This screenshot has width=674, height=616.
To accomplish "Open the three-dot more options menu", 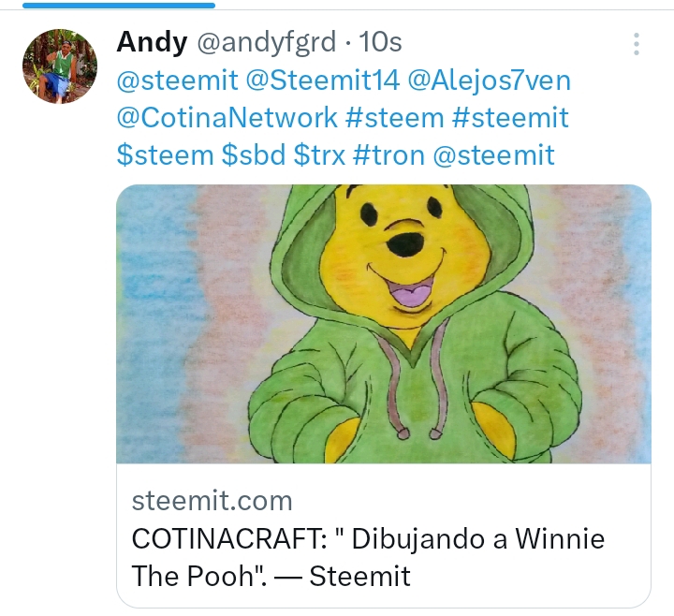I will pos(637,44).
